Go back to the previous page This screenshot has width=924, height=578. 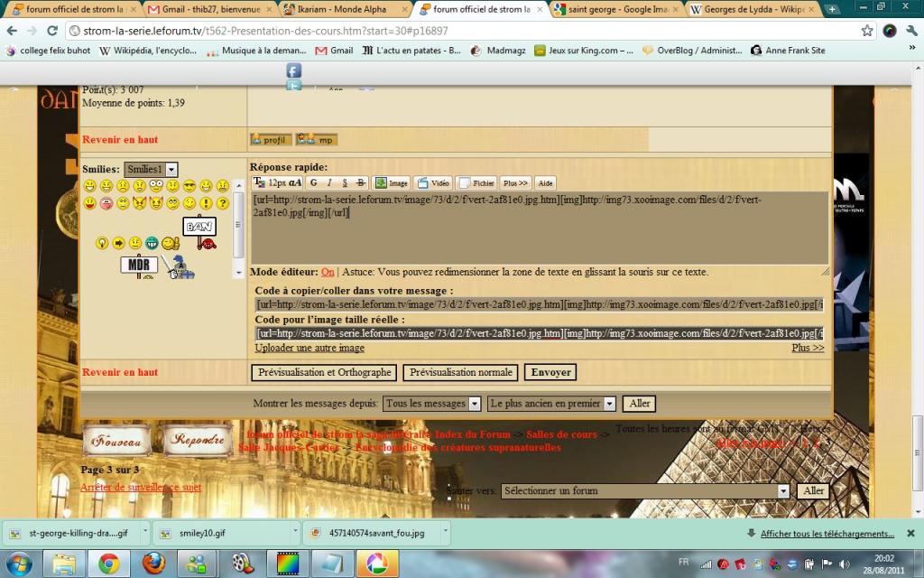pyautogui.click(x=12, y=31)
